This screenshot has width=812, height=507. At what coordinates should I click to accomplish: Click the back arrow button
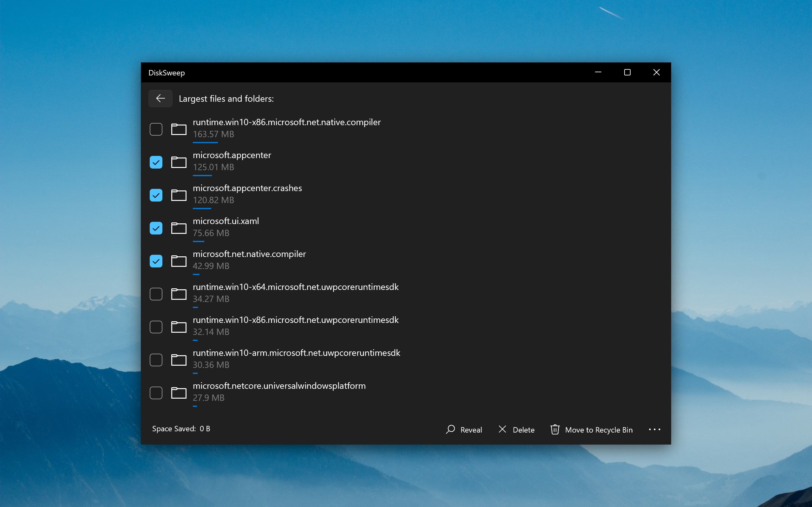[160, 98]
